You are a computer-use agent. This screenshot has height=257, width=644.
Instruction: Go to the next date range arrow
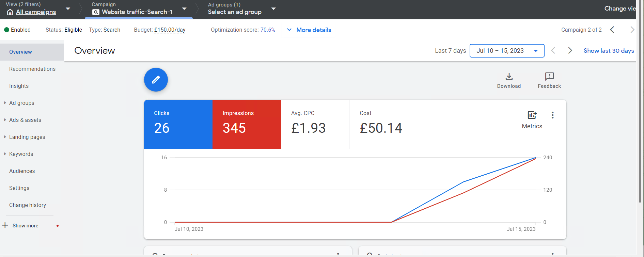click(x=570, y=51)
